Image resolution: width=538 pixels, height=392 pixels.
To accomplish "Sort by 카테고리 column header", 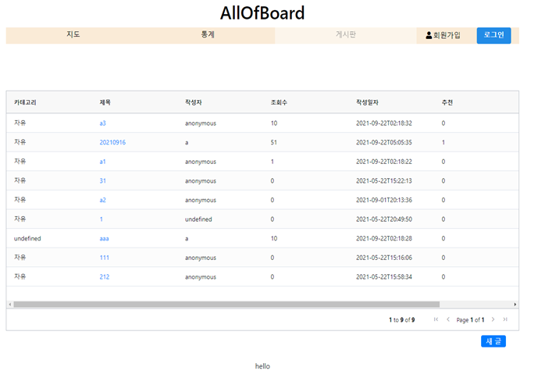I will [25, 102].
